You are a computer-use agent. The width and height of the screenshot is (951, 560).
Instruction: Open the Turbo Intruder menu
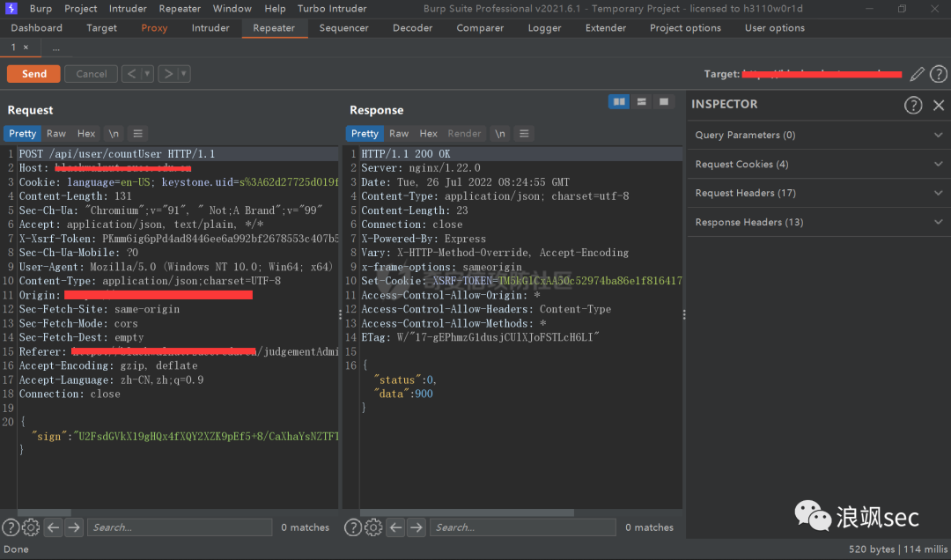pyautogui.click(x=332, y=9)
